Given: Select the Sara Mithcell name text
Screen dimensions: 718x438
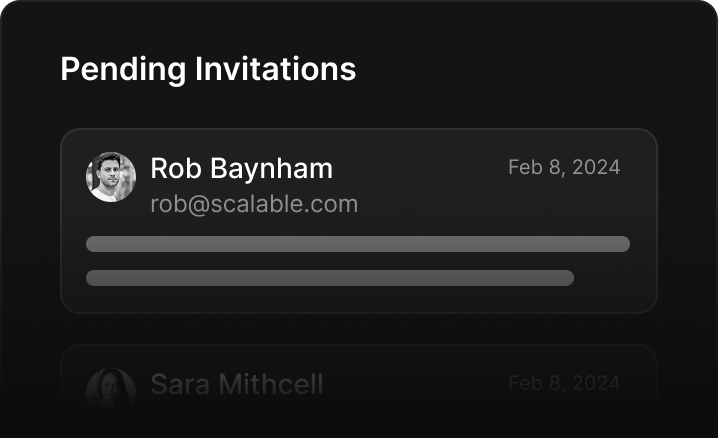Looking at the screenshot, I should (x=237, y=384).
